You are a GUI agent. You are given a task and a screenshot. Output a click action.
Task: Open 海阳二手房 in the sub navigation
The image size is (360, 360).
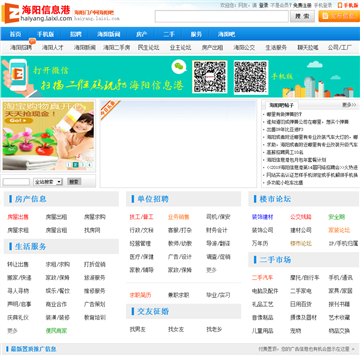(116, 48)
